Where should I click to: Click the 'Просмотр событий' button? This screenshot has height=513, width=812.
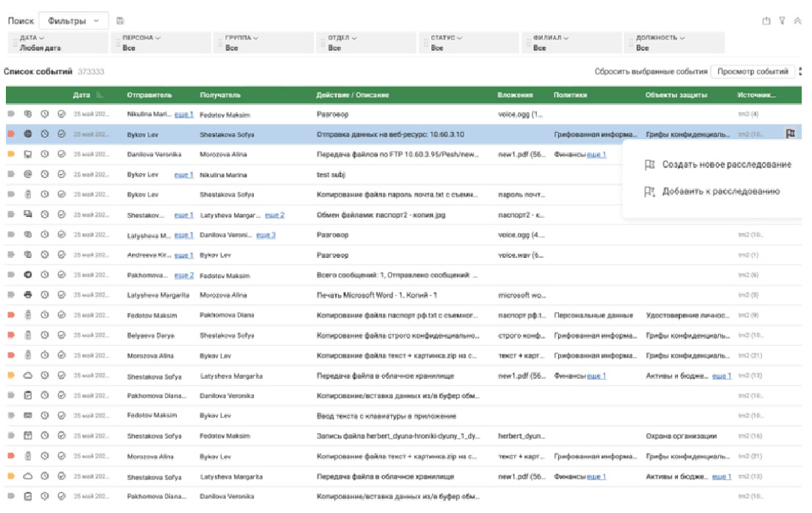tap(753, 72)
